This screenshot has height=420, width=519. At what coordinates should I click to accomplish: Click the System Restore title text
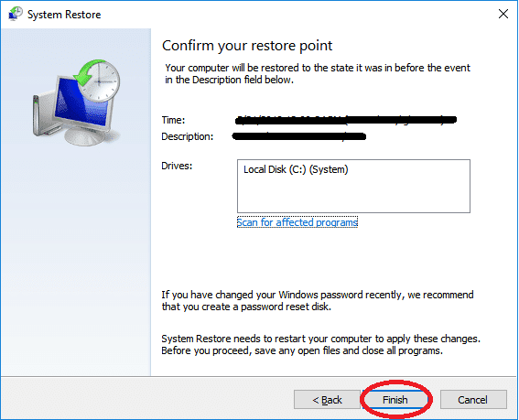tap(64, 15)
